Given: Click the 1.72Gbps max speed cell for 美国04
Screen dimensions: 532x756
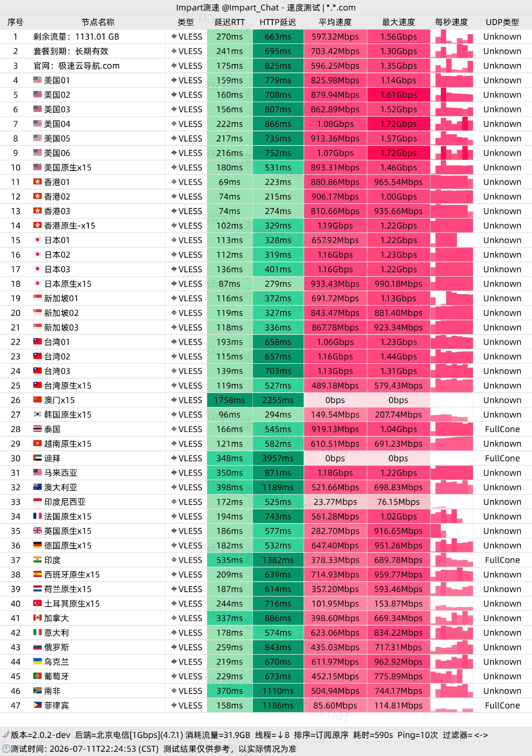Looking at the screenshot, I should pyautogui.click(x=398, y=124).
